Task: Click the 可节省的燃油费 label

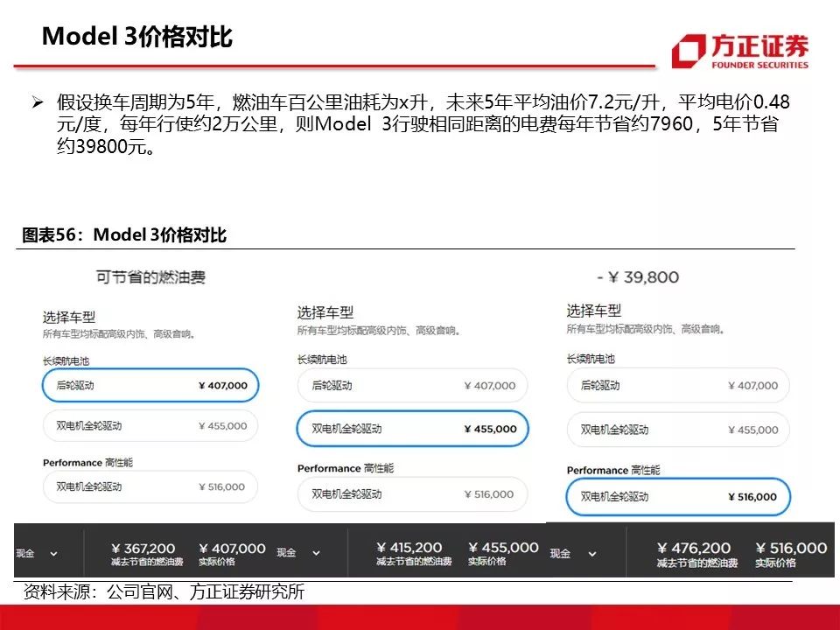Action: coord(150,277)
